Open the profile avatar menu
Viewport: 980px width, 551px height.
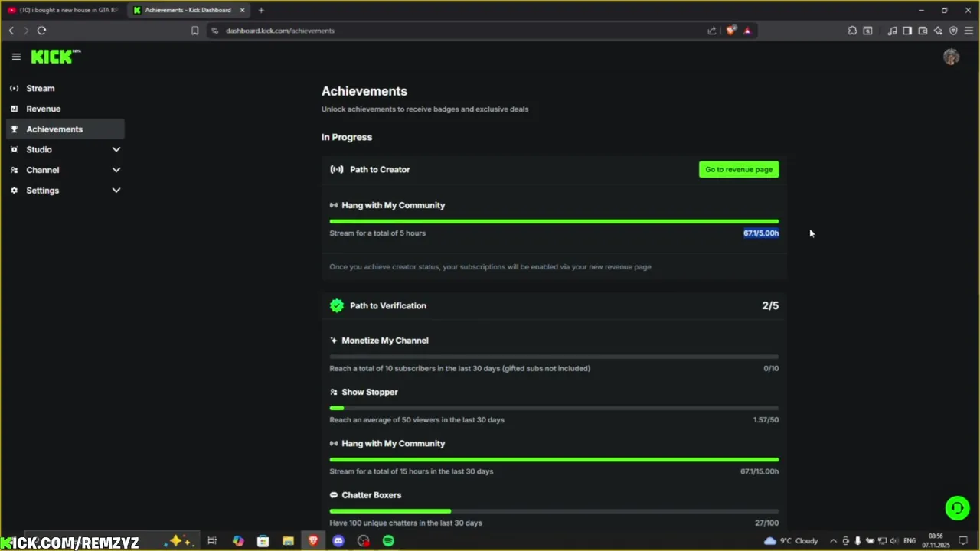pos(951,57)
